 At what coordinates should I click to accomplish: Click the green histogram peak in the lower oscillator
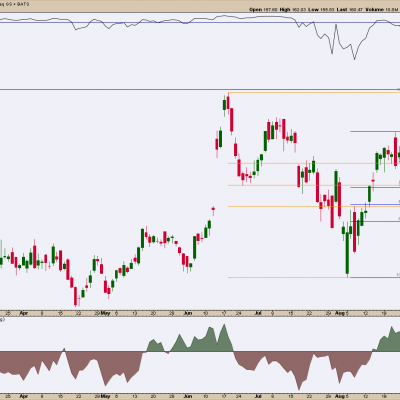224,325
